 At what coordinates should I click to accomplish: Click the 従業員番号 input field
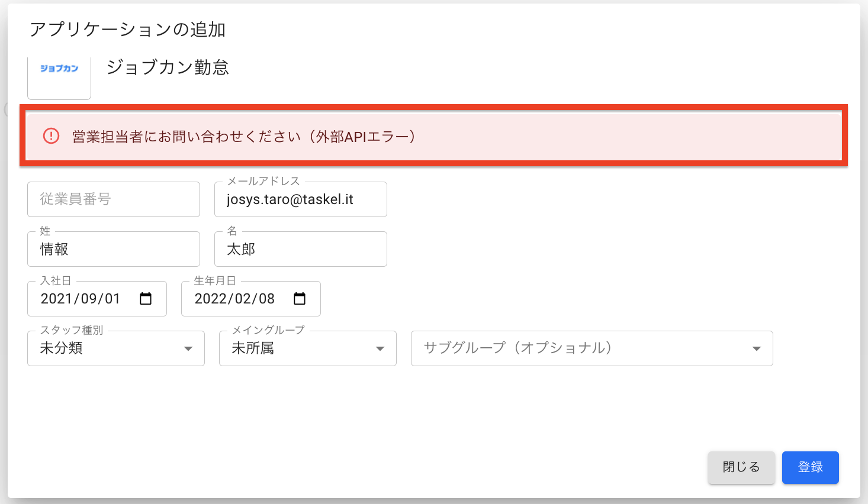[113, 199]
